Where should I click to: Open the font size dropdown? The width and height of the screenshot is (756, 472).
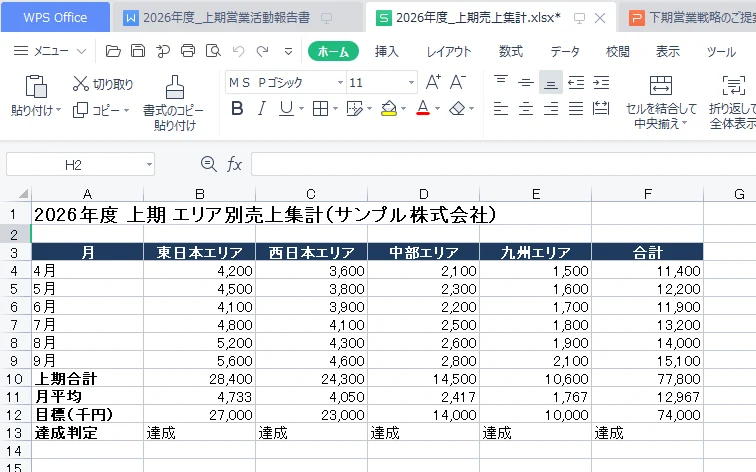(411, 83)
